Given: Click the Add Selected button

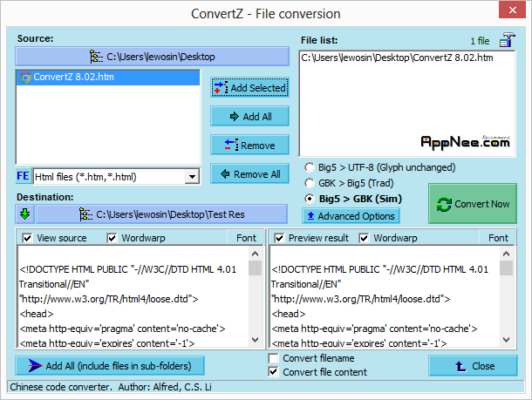Looking at the screenshot, I should [x=249, y=88].
